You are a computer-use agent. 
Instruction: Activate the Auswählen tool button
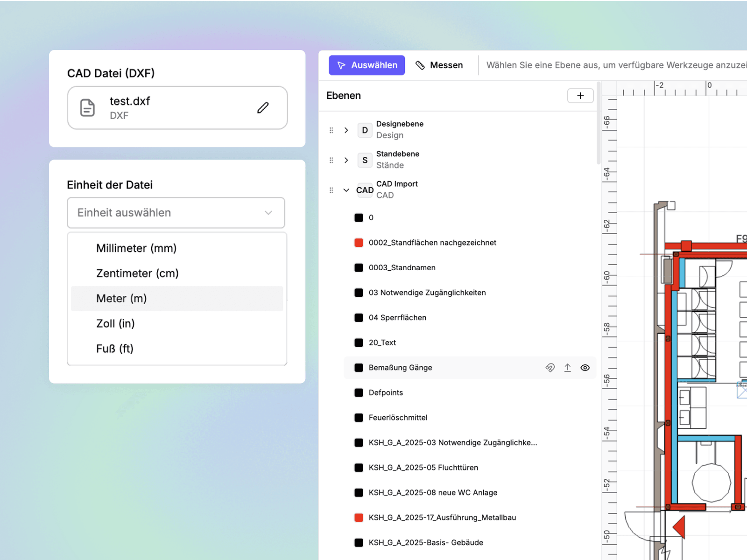point(367,65)
